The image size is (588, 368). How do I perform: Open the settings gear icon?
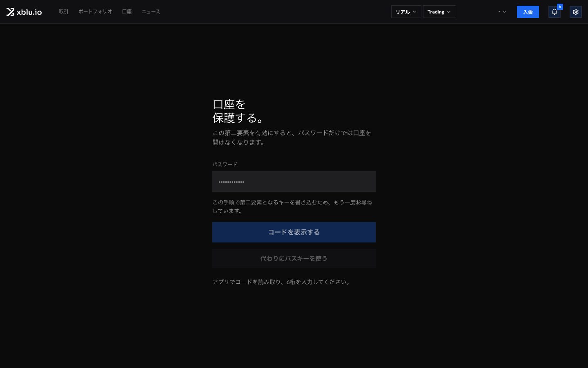click(x=576, y=12)
